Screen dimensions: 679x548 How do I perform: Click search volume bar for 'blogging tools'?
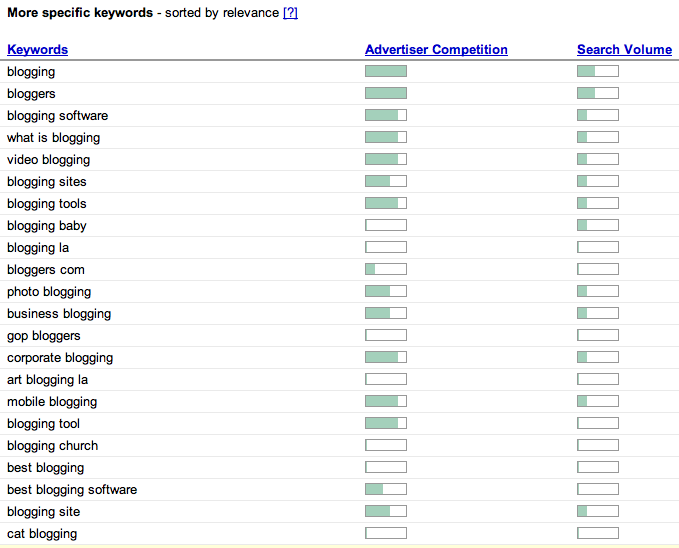598,203
